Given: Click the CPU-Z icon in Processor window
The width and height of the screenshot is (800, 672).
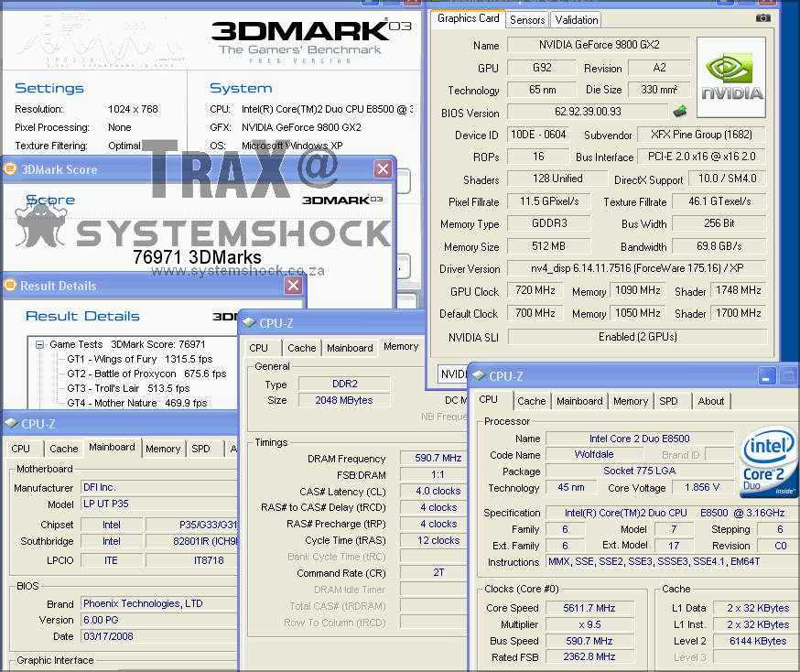Looking at the screenshot, I should click(x=479, y=375).
